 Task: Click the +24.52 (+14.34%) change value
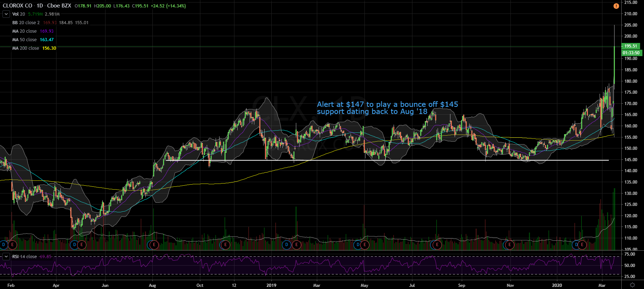tap(168, 6)
